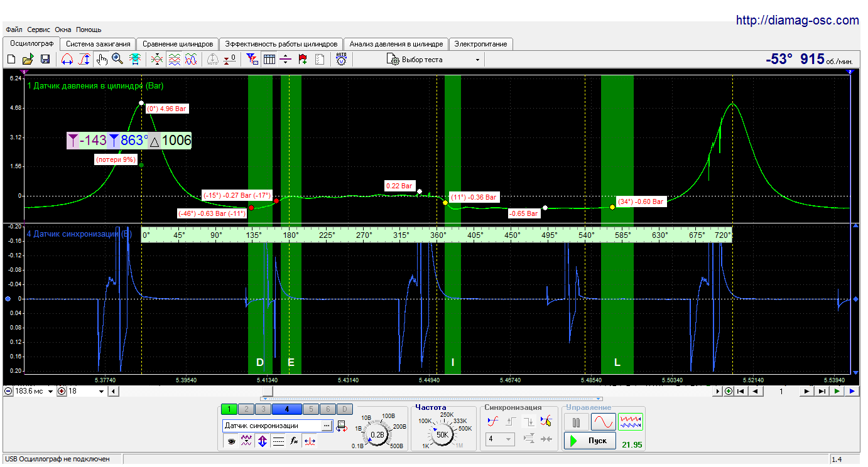This screenshot has height=467, width=868.
Task: Toggle channel 5 button
Action: (x=310, y=409)
